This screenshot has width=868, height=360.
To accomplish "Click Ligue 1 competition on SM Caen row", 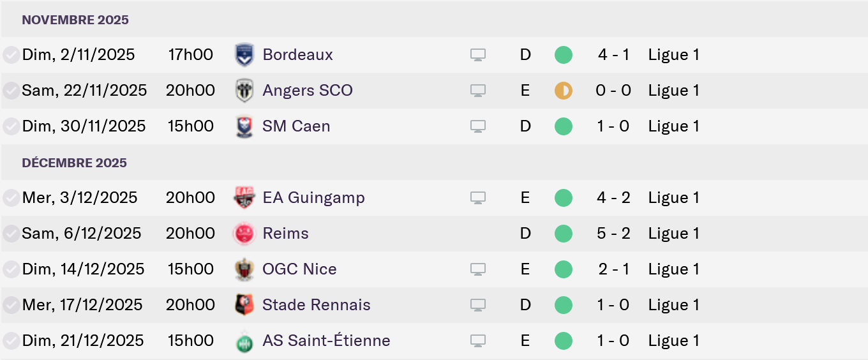I will [673, 126].
